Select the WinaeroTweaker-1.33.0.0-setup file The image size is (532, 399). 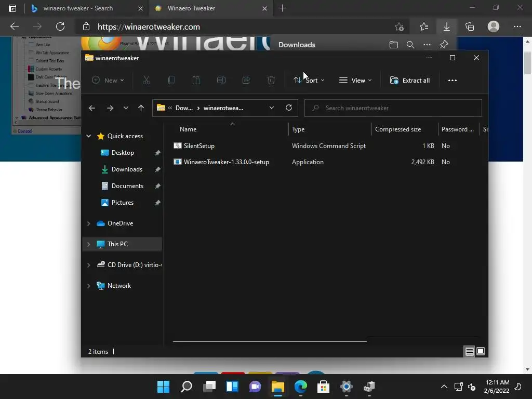(x=227, y=162)
